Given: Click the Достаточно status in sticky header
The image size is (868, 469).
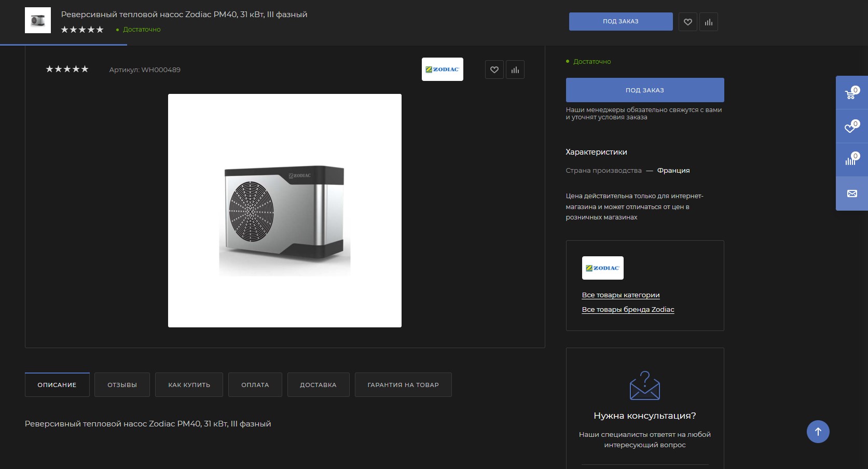Looking at the screenshot, I should pyautogui.click(x=142, y=30).
